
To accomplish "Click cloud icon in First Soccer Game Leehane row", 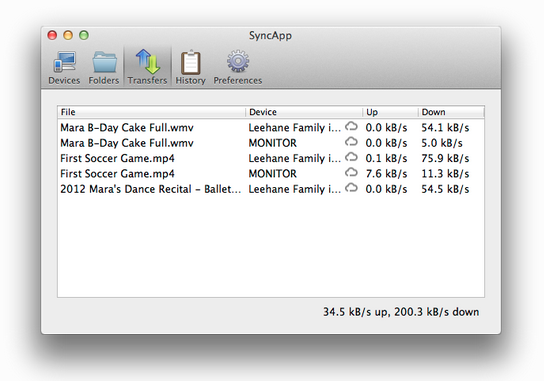I will pyautogui.click(x=351, y=157).
